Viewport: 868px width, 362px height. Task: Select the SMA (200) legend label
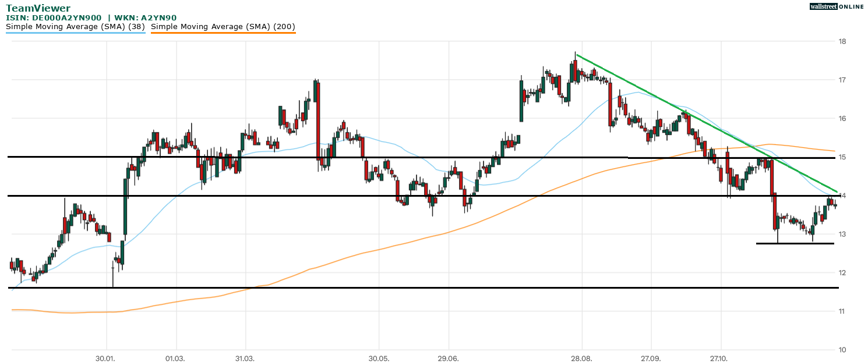point(223,27)
